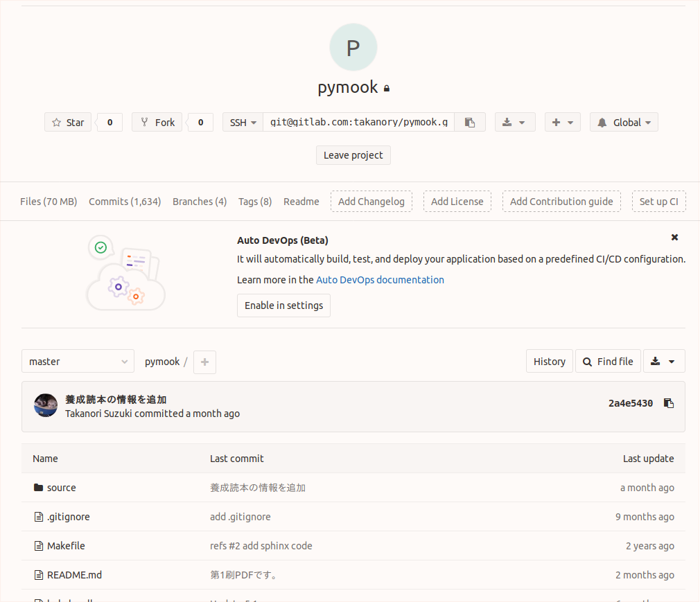The width and height of the screenshot is (700, 602).
Task: Click Add License button
Action: 457,202
